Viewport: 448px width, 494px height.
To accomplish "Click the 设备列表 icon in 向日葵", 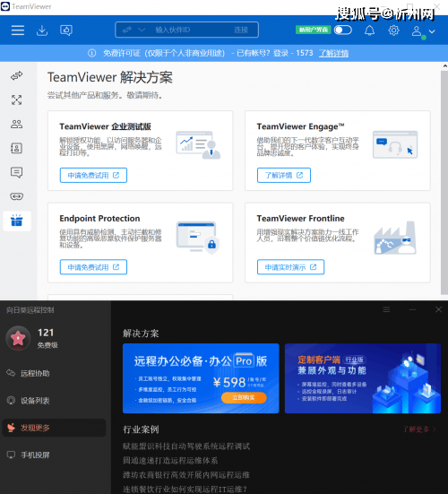I will tap(11, 401).
